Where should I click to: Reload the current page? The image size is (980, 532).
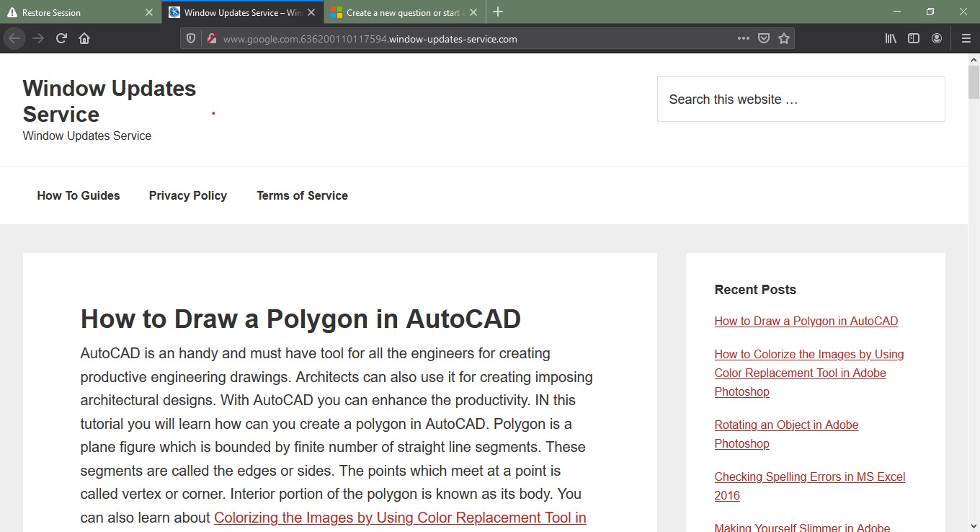coord(61,38)
